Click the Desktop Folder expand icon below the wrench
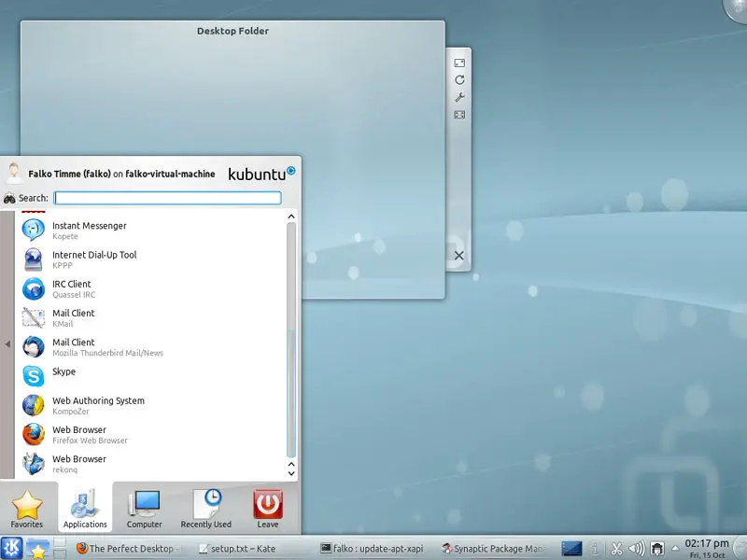The image size is (747, 560). (x=459, y=115)
